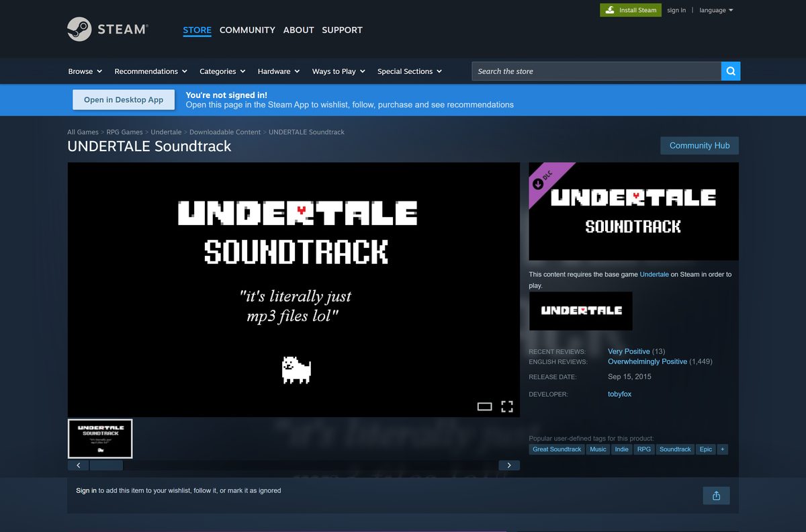The width and height of the screenshot is (806, 532).
Task: Expand Special Sections menu
Action: [410, 71]
